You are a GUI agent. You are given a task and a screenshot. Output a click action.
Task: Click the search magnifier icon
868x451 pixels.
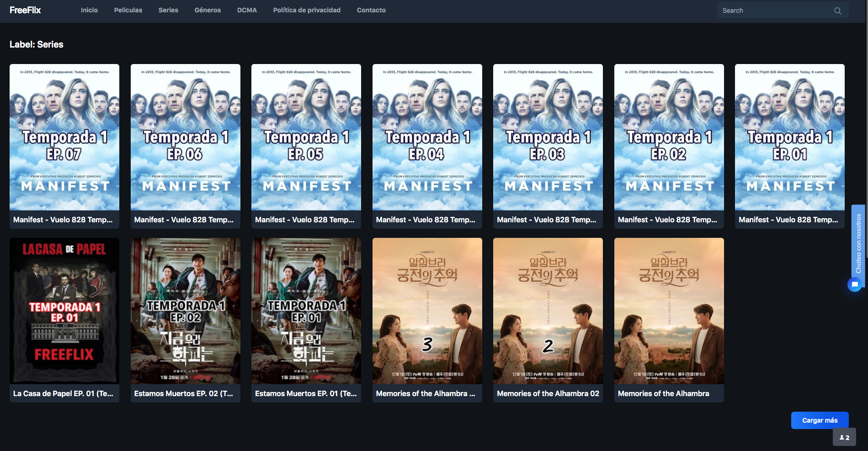(x=837, y=11)
